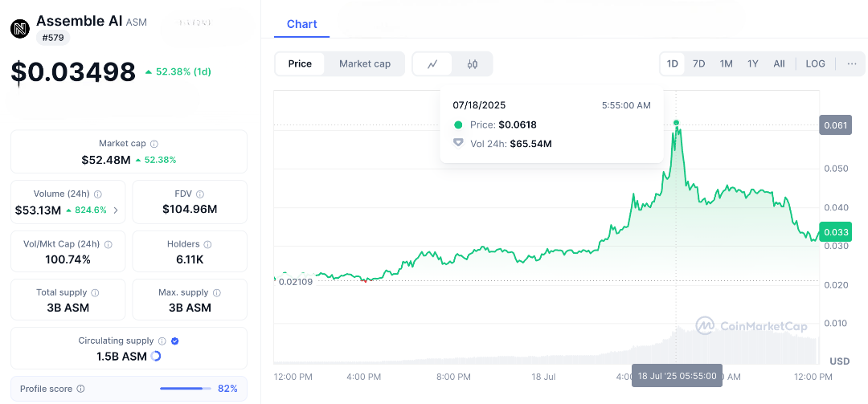
Task: Click the 100.74% Vol/Mkt Cap value
Action: 70,259
